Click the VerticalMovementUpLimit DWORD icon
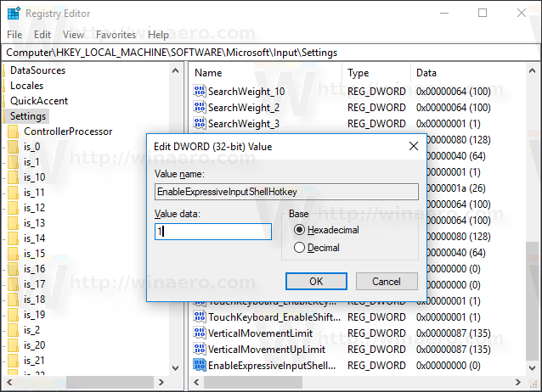Viewport: 542px width, 392px height. pos(200,350)
